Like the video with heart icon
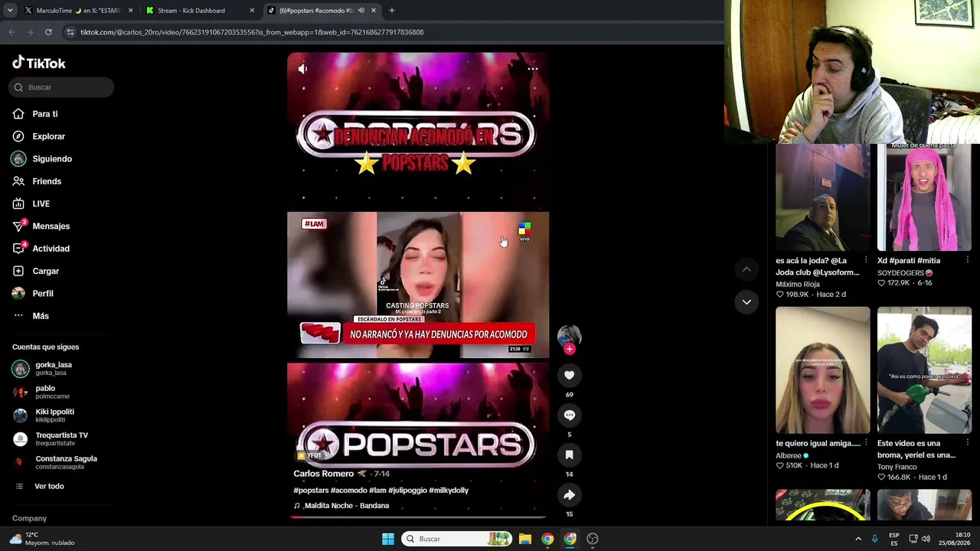 (569, 375)
